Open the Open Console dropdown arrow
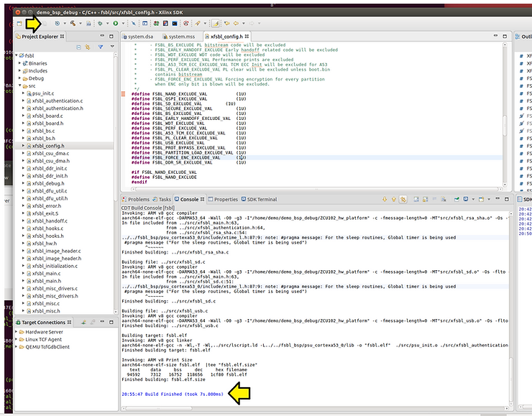532x416 pixels. [489, 199]
